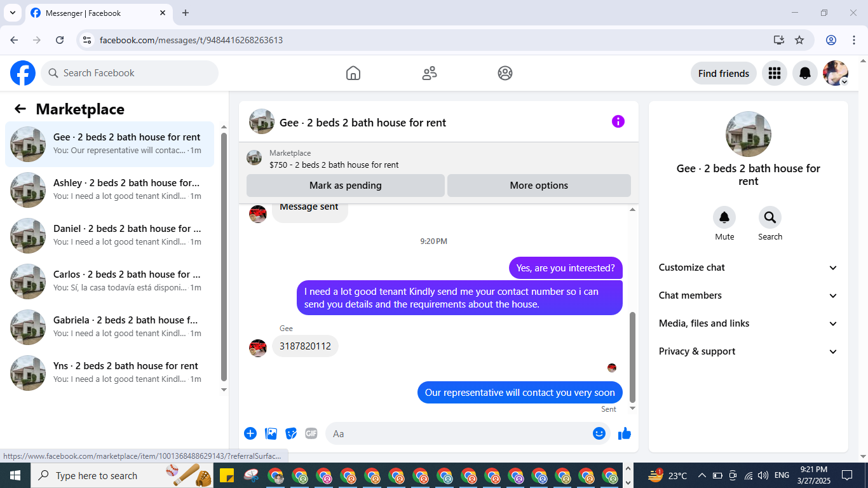Select the Messenger | Facebook browser tab
Viewport: 868px width, 488px height.
pos(98,13)
